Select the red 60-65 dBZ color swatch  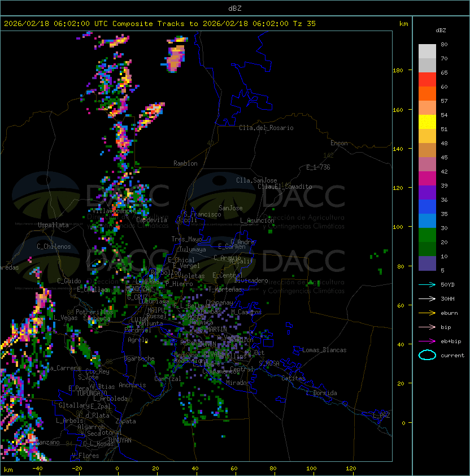427,80
